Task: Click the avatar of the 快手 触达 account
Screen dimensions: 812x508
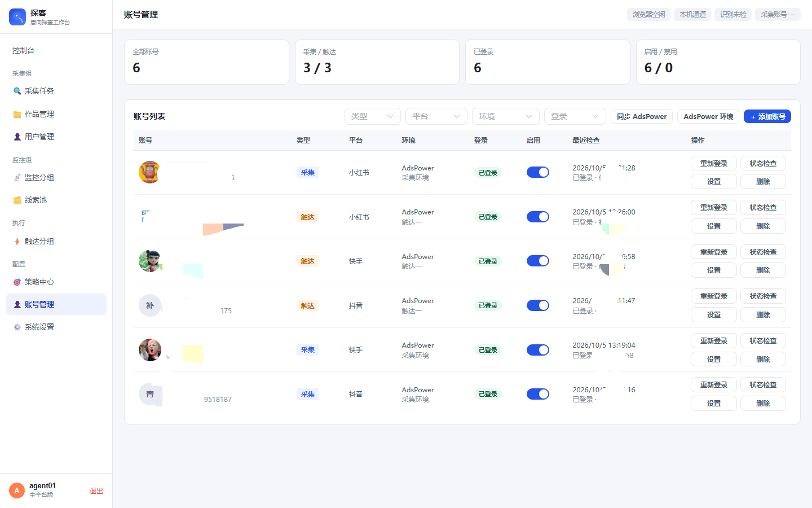Action: click(x=150, y=261)
